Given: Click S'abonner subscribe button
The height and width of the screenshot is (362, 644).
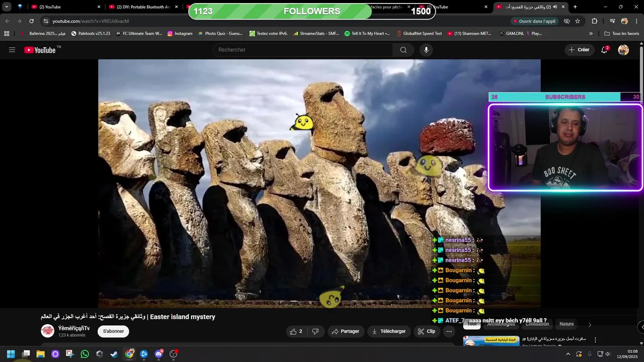Looking at the screenshot, I should click(x=113, y=331).
